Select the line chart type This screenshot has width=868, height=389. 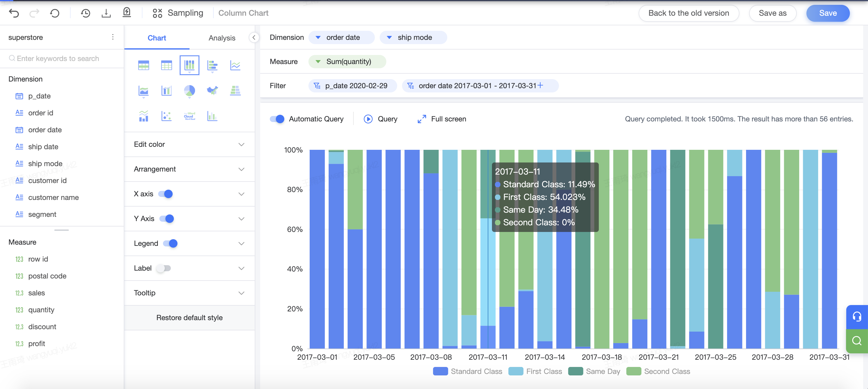(x=235, y=65)
